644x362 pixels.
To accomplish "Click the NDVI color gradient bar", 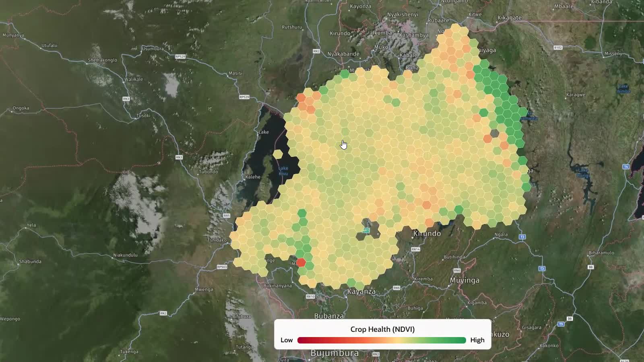I will pyautogui.click(x=382, y=340).
